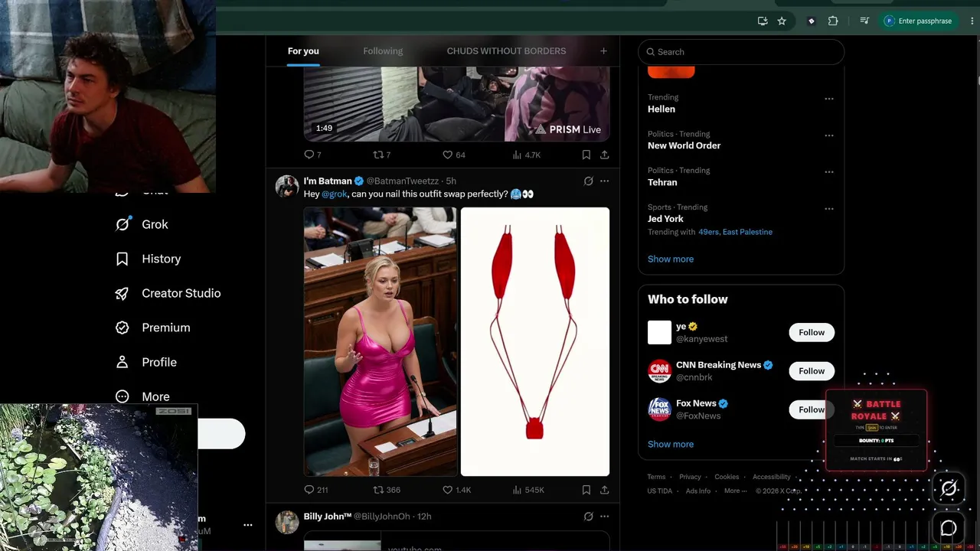Show more accounts to follow
The width and height of the screenshot is (980, 551).
point(671,444)
